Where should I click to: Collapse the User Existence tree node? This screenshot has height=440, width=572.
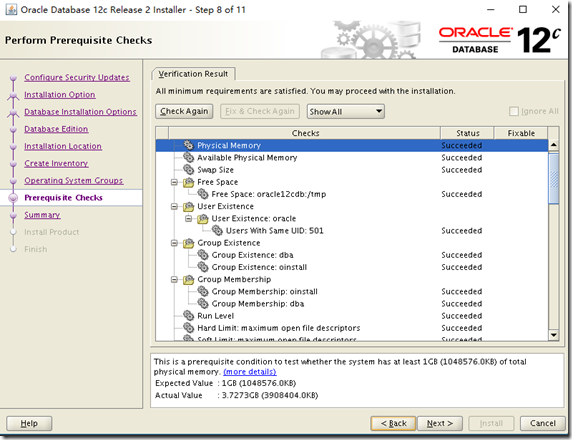tap(174, 207)
